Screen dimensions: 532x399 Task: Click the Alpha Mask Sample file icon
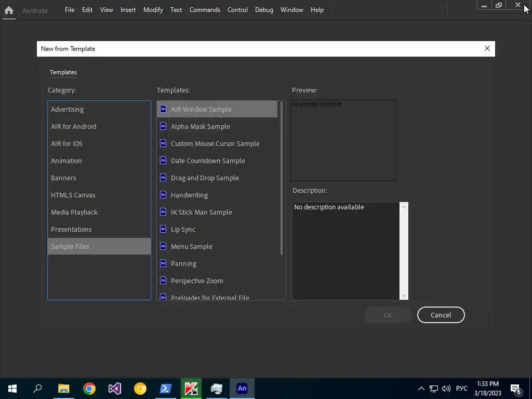pyautogui.click(x=163, y=126)
